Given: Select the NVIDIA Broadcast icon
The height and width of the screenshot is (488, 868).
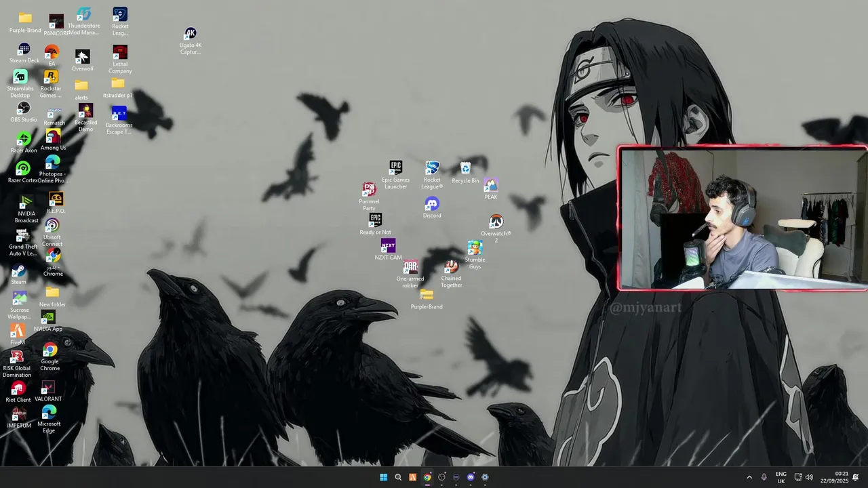Looking at the screenshot, I should coord(26,209).
